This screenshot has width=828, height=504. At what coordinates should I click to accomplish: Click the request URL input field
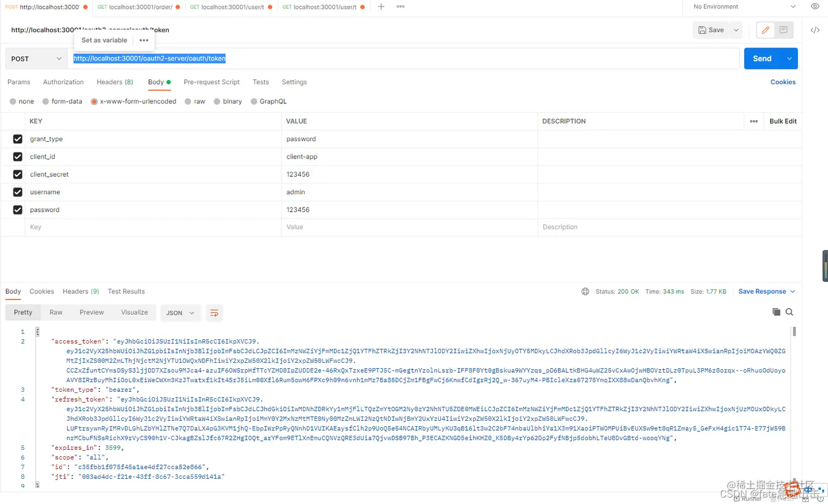click(x=404, y=59)
